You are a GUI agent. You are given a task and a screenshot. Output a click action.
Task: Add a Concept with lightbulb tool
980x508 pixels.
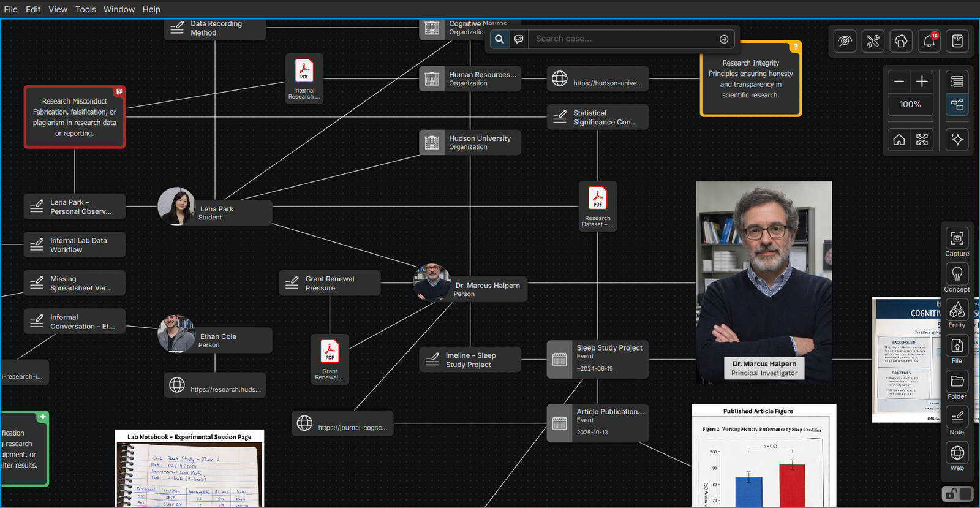[x=957, y=278]
